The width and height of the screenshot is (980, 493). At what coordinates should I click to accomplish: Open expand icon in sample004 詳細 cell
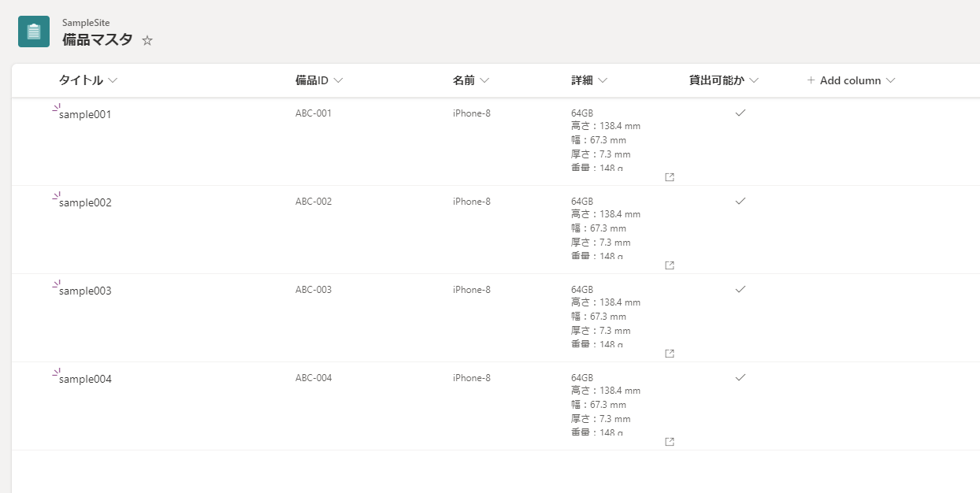(670, 442)
